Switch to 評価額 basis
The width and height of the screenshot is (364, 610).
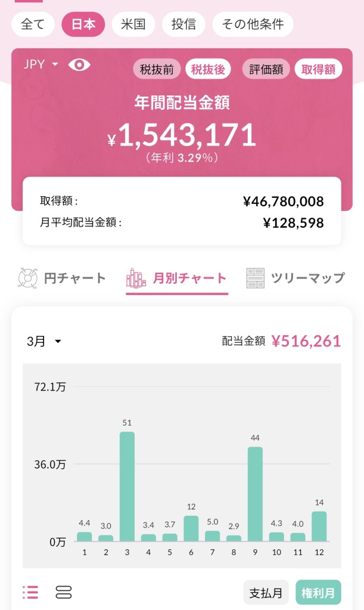pyautogui.click(x=266, y=69)
